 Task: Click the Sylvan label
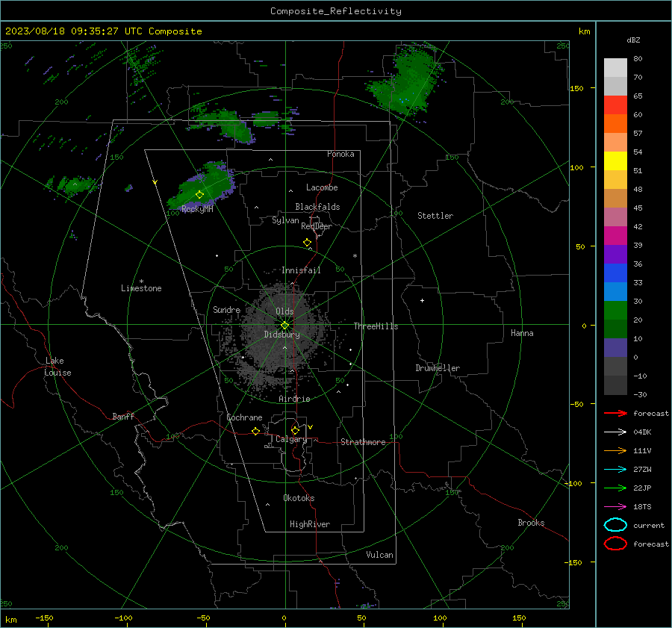coord(285,220)
